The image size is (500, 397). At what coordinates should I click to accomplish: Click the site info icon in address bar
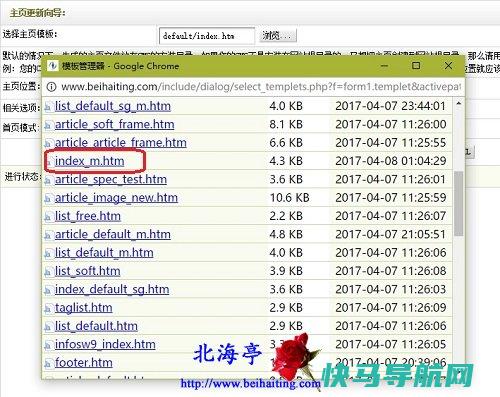[51, 87]
